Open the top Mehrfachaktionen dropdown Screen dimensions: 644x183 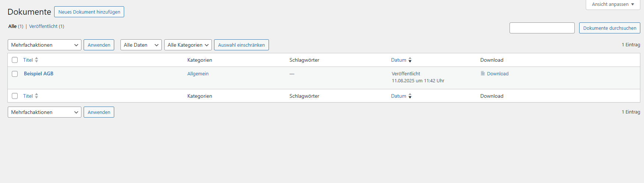point(44,45)
